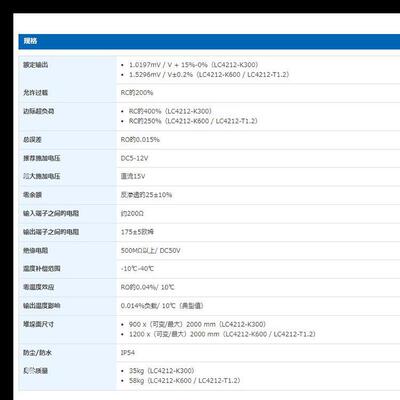Click the DC5-12V voltage value
This screenshot has width=400, height=400.
pyautogui.click(x=134, y=158)
